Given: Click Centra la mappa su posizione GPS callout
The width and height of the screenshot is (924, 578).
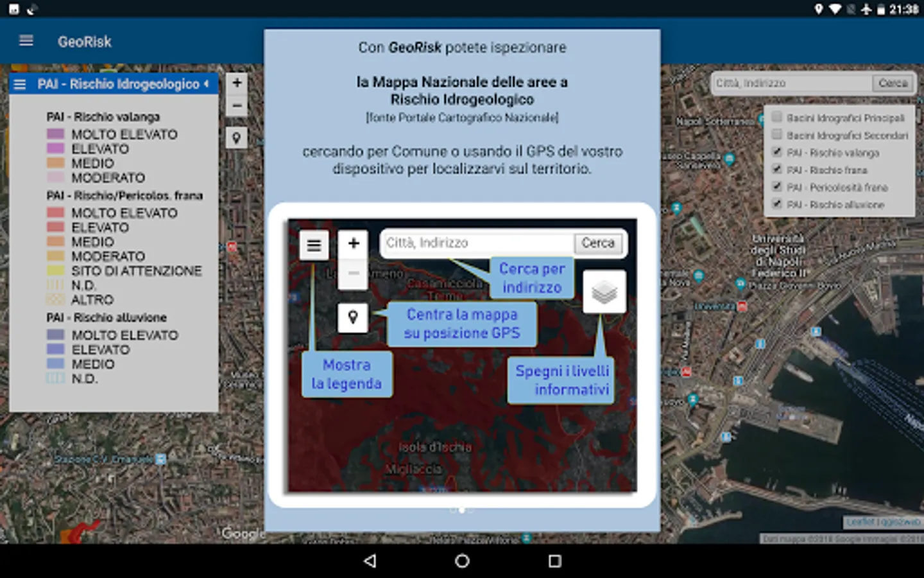Looking at the screenshot, I should pyautogui.click(x=462, y=324).
